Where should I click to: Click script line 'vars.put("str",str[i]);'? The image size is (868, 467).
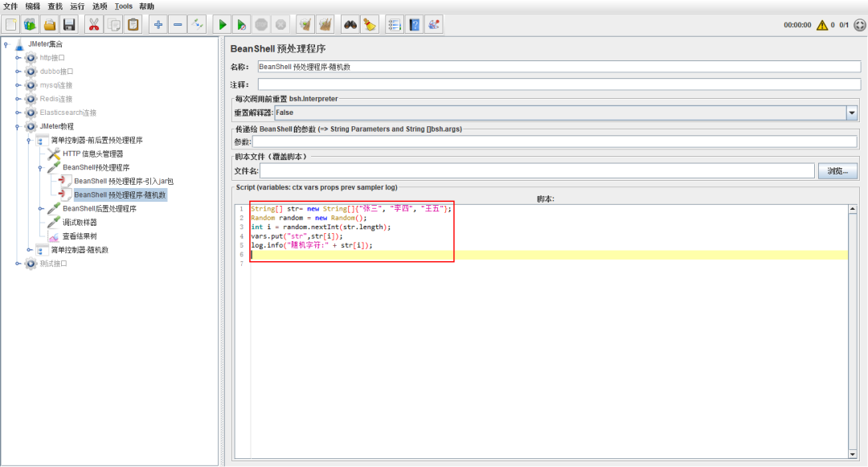click(297, 236)
